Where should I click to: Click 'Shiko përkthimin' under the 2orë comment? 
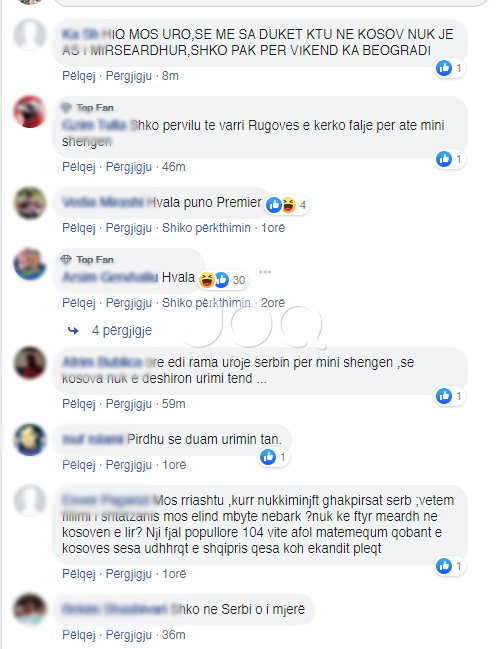point(206,303)
